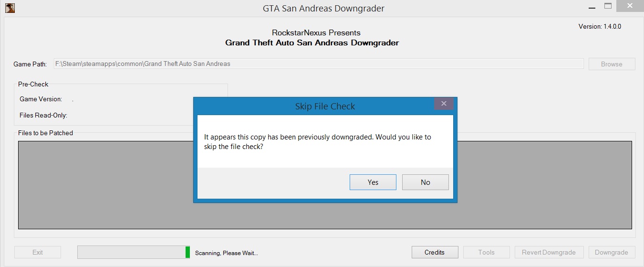
Task: Click the 'Version: 1.4.0.0' text
Action: [600, 26]
